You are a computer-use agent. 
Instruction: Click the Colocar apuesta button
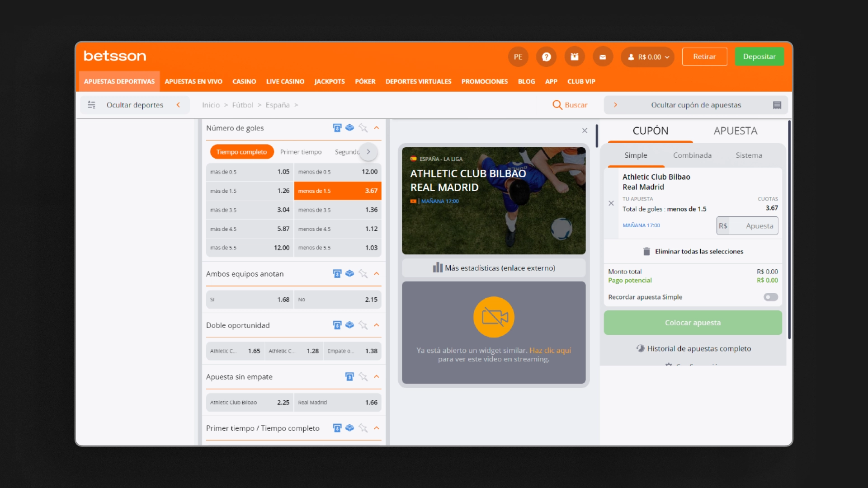pyautogui.click(x=693, y=323)
